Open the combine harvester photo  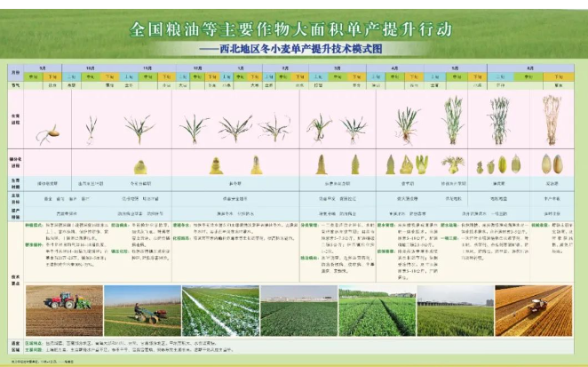(533, 309)
